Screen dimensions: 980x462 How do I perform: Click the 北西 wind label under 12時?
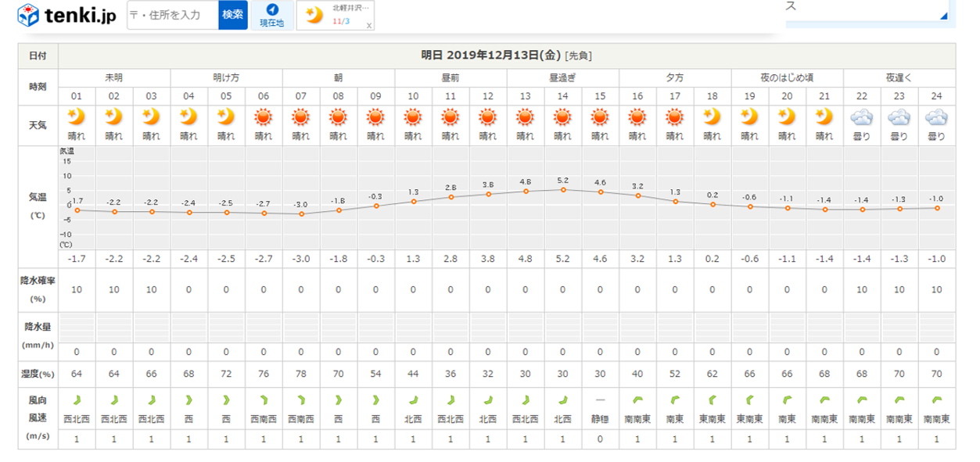(488, 419)
